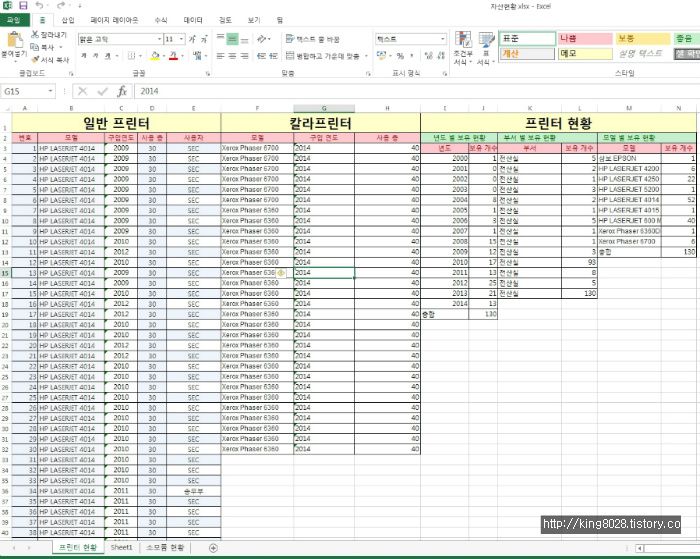Open the font name combo box
The image size is (700, 559).
(119, 39)
